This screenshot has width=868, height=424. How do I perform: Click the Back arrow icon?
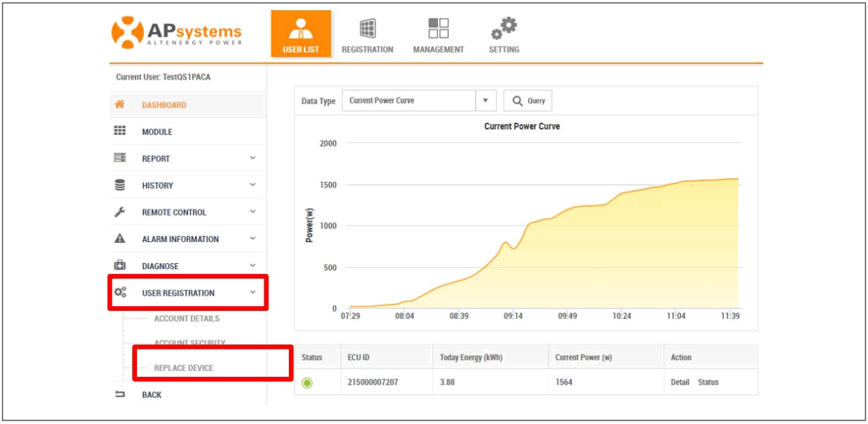[x=120, y=394]
